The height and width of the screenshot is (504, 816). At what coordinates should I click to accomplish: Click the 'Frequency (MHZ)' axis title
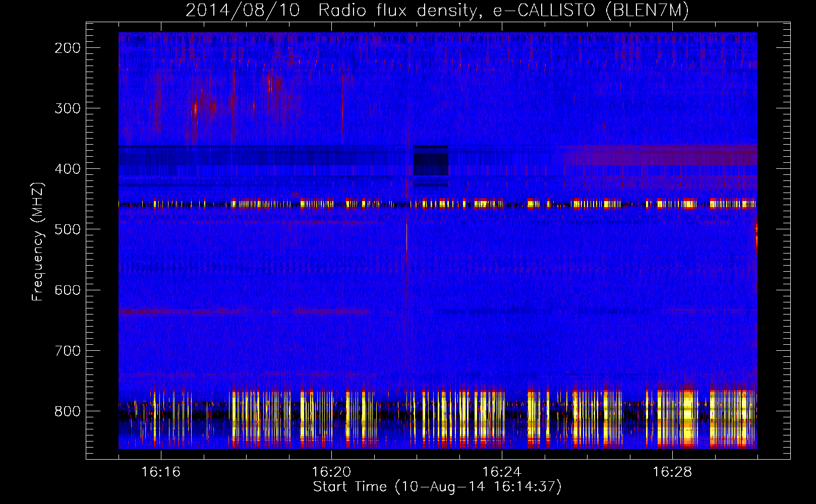[x=38, y=241]
